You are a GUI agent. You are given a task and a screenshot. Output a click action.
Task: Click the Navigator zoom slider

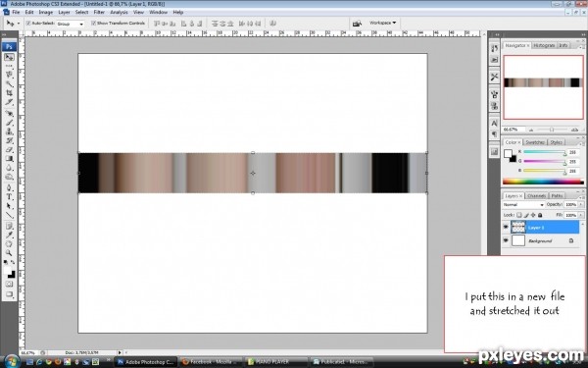coord(552,130)
